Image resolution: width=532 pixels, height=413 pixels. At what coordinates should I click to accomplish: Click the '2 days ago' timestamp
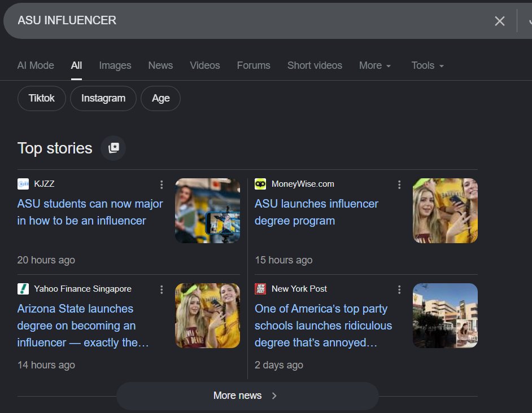(x=279, y=365)
